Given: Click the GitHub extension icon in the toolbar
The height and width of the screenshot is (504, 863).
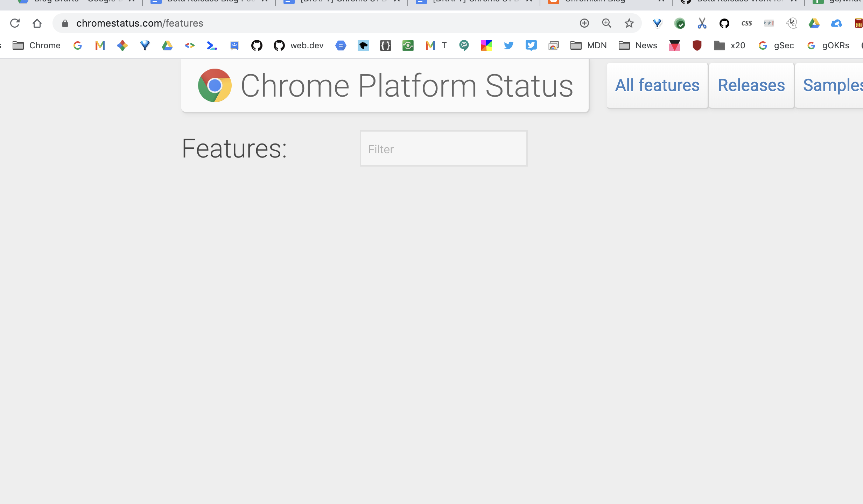Looking at the screenshot, I should click(724, 23).
